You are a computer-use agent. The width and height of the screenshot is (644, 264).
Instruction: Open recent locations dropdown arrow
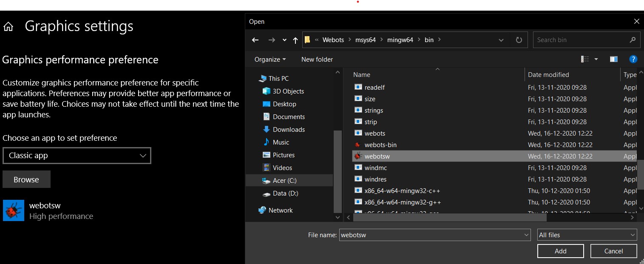click(x=284, y=40)
